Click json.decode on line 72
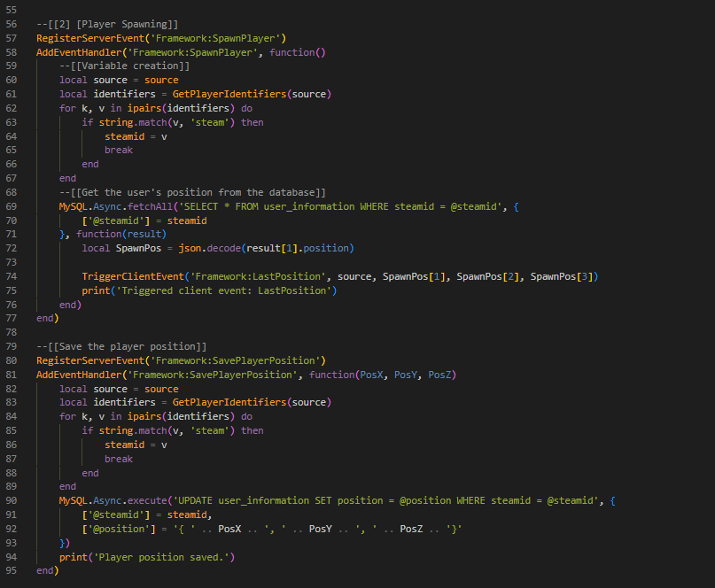 point(213,248)
